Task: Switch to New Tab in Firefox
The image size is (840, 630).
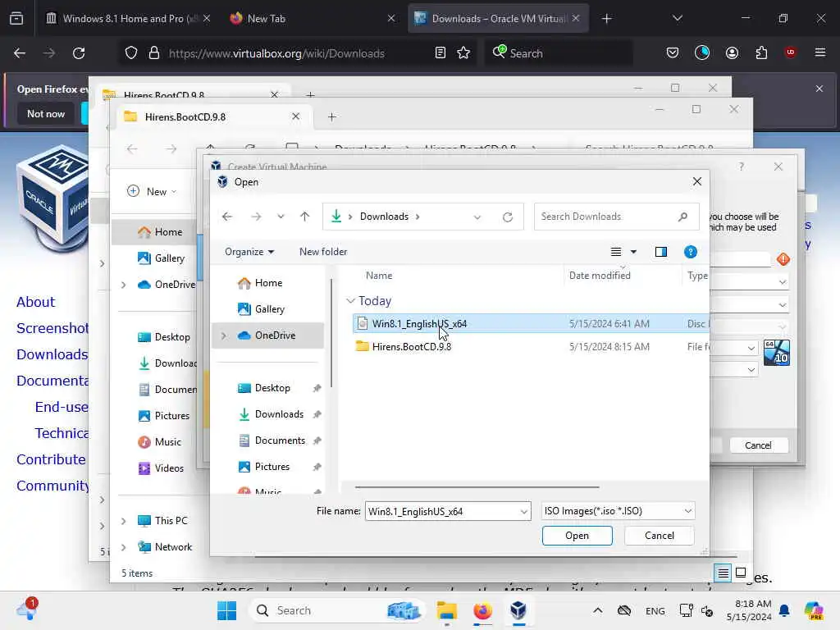Action: 313,19
